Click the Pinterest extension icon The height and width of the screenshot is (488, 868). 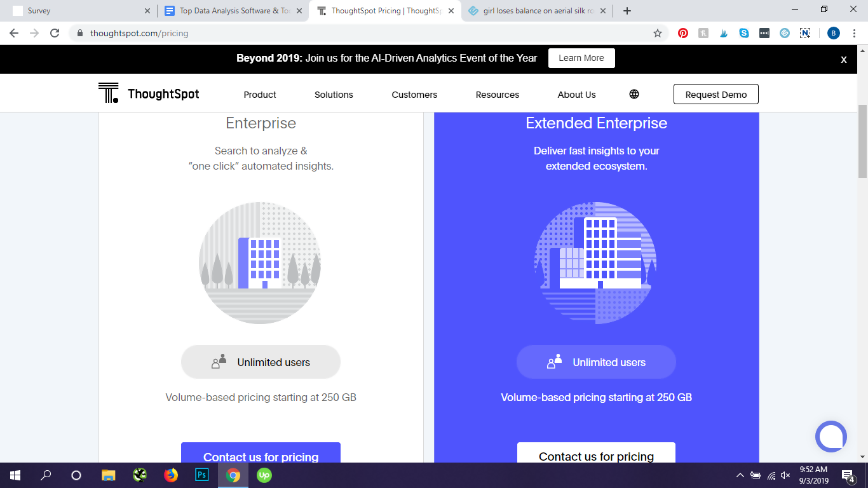point(683,33)
